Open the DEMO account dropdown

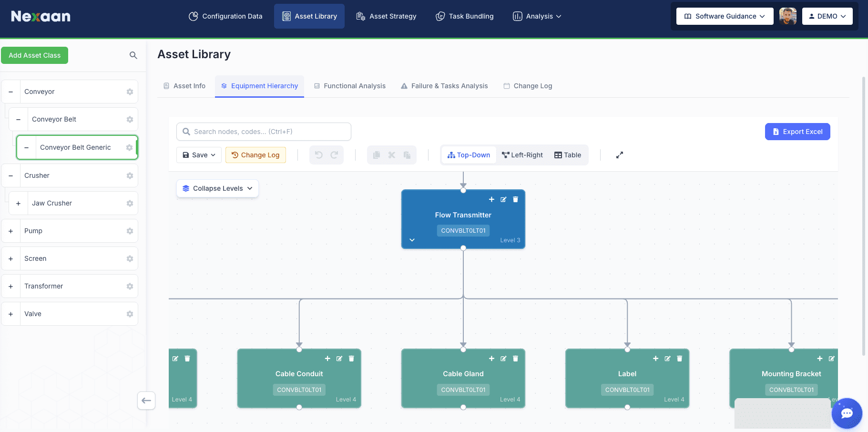(827, 16)
